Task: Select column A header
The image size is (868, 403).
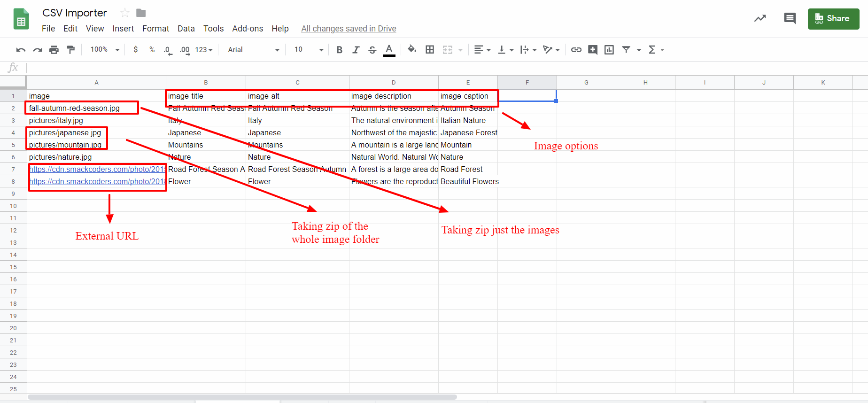Action: point(96,83)
